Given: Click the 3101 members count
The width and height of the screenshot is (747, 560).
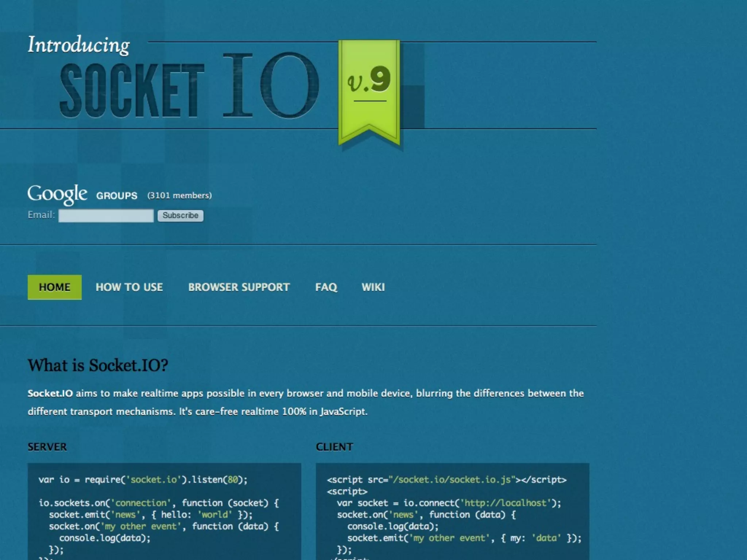Looking at the screenshot, I should click(x=179, y=196).
